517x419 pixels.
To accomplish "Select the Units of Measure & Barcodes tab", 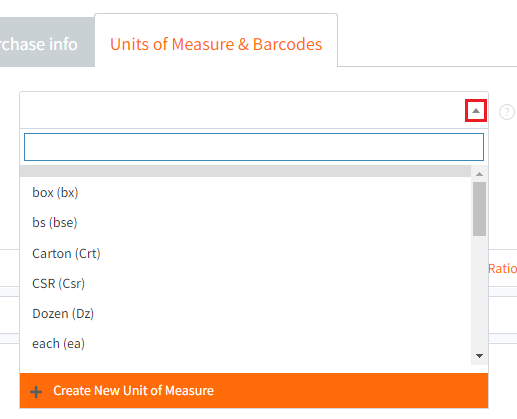I will [x=216, y=44].
